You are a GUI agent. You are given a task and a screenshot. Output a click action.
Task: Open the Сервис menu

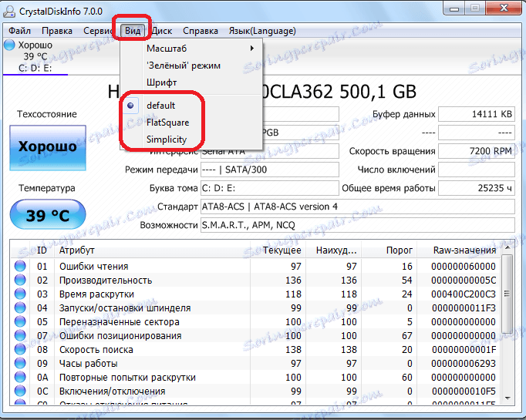click(x=98, y=31)
